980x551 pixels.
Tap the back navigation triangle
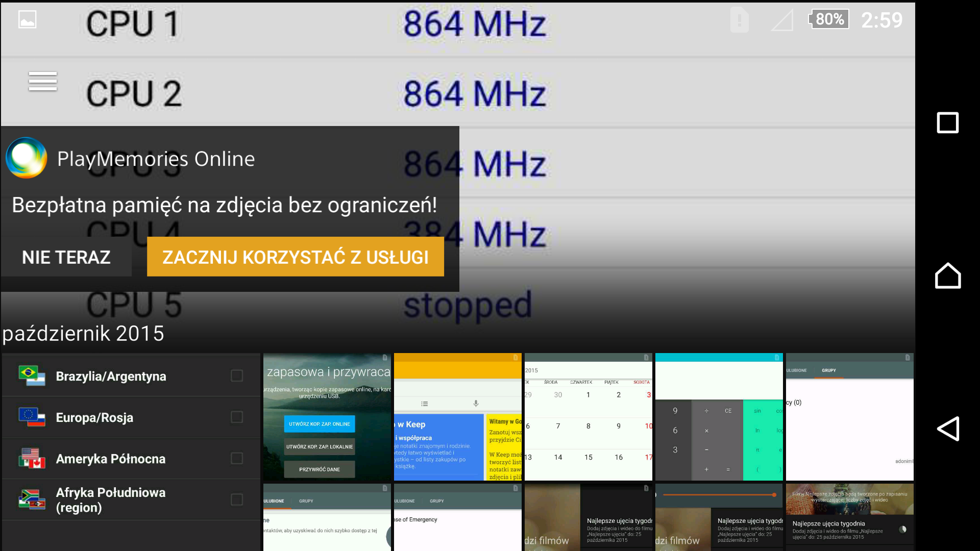(x=948, y=429)
